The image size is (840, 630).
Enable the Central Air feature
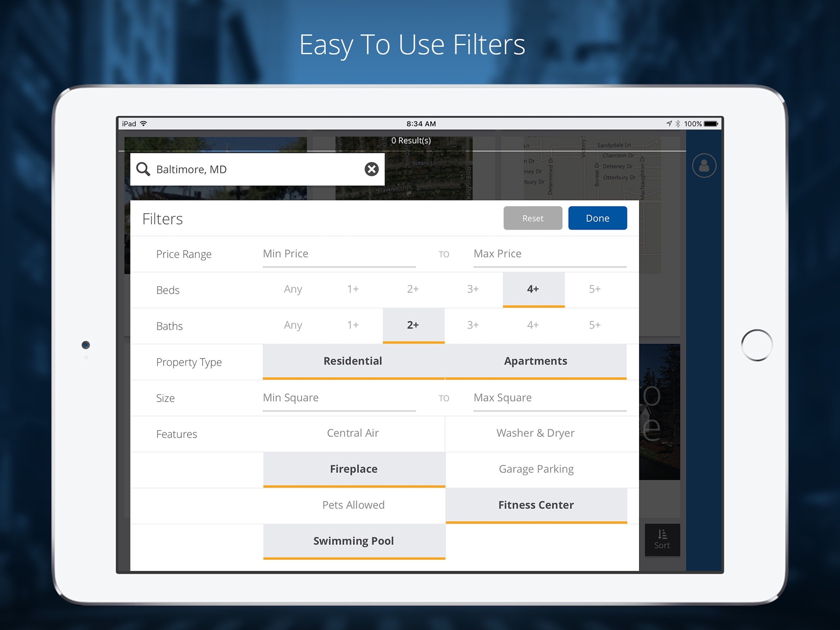coord(353,433)
